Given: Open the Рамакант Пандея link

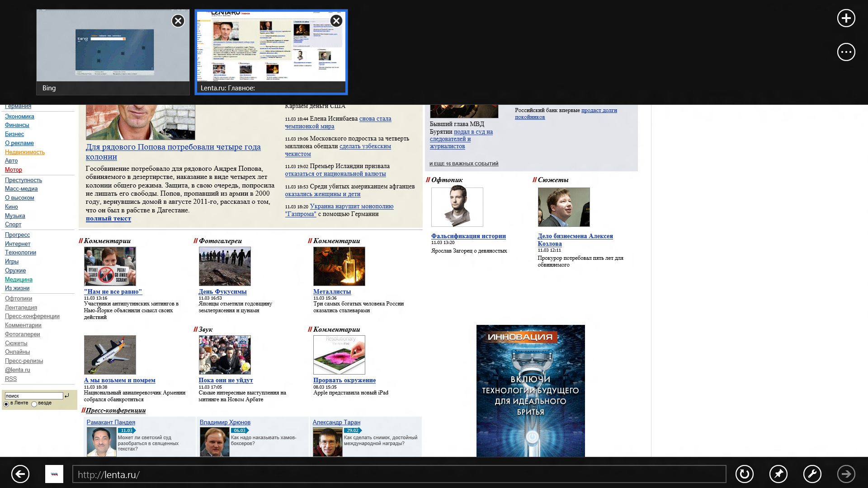Looking at the screenshot, I should [x=111, y=422].
